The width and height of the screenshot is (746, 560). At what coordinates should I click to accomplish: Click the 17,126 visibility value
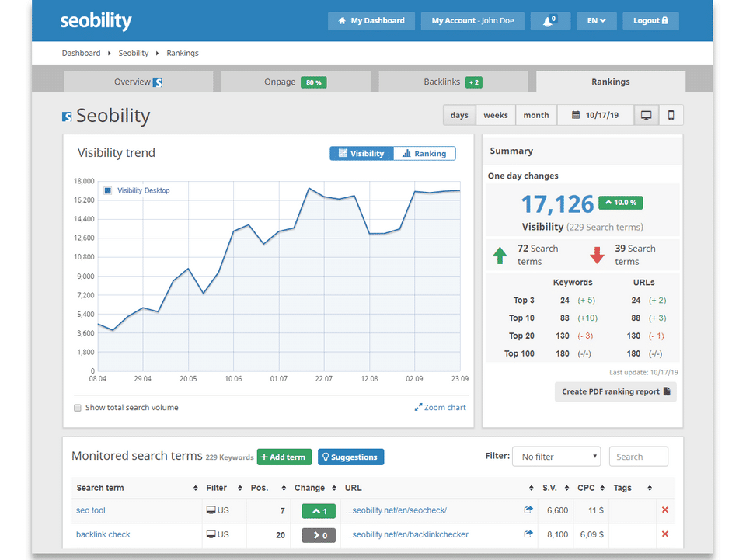(x=557, y=204)
